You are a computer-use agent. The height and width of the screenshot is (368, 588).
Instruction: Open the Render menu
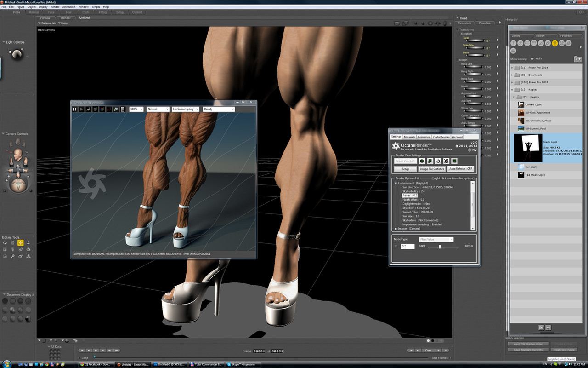pos(55,7)
